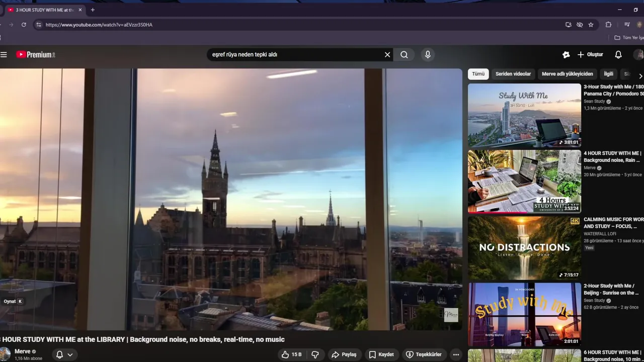Open the Oluştur create menu
Screen dimensions: 644x362
pyautogui.click(x=590, y=54)
